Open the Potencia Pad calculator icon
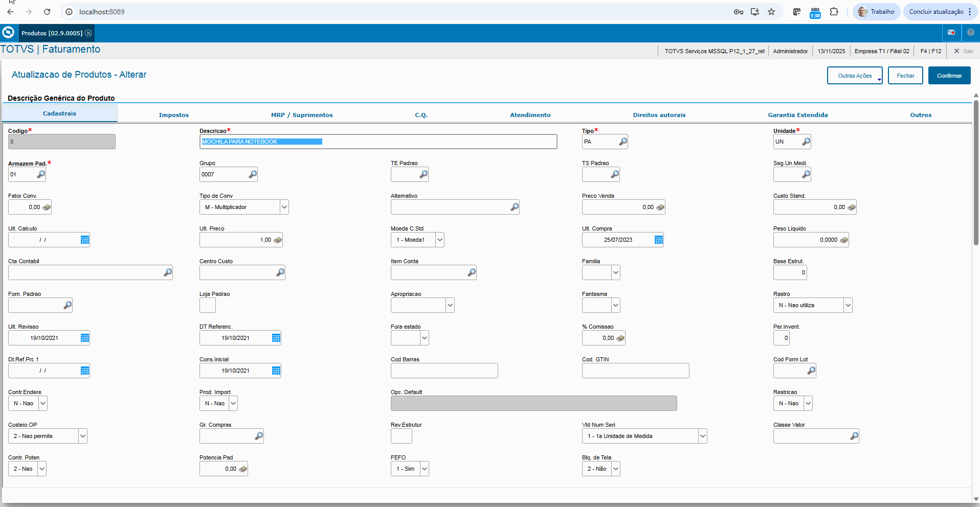The width and height of the screenshot is (980, 507). [242, 469]
